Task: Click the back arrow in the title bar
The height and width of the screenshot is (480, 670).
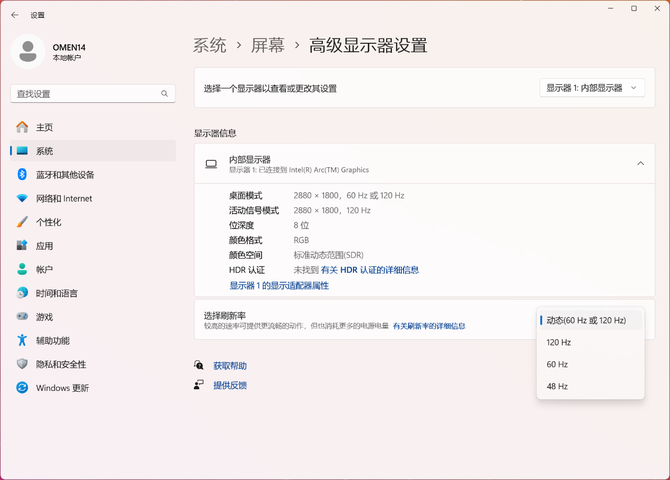Action: [15, 15]
